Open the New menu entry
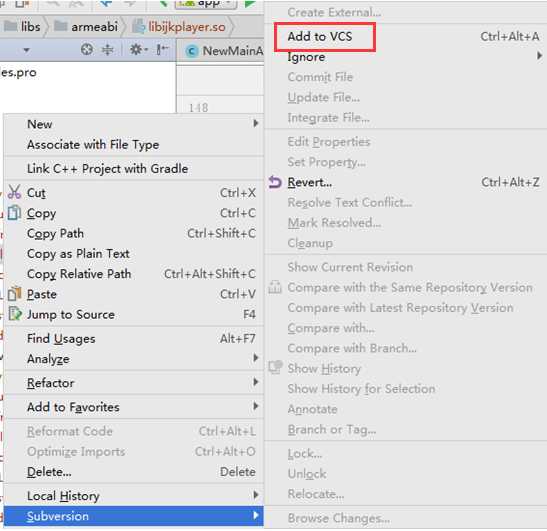Screen dimensions: 547x531 click(x=134, y=124)
